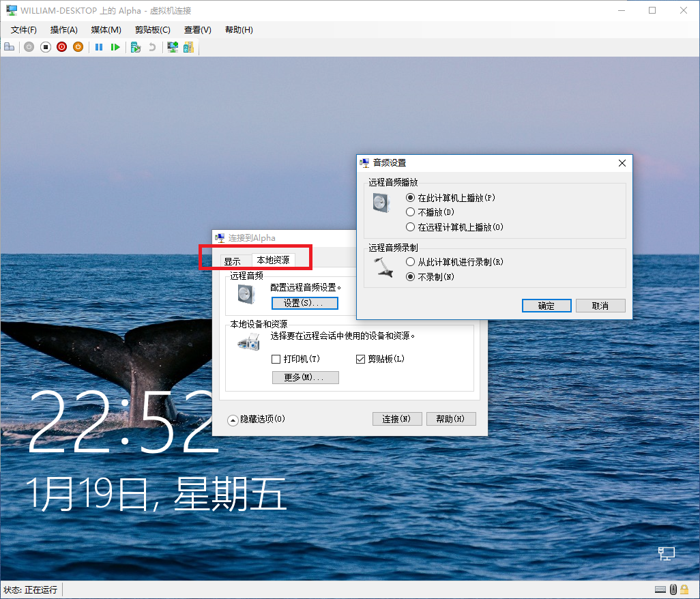
Task: Select 在此计算机上播放 radio button
Action: point(410,197)
